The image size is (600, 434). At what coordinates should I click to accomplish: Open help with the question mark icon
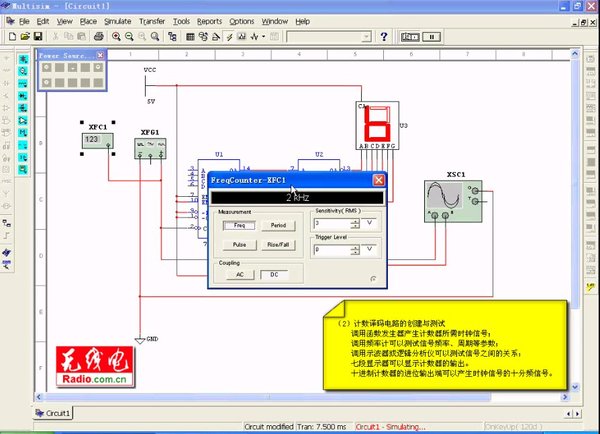click(384, 36)
